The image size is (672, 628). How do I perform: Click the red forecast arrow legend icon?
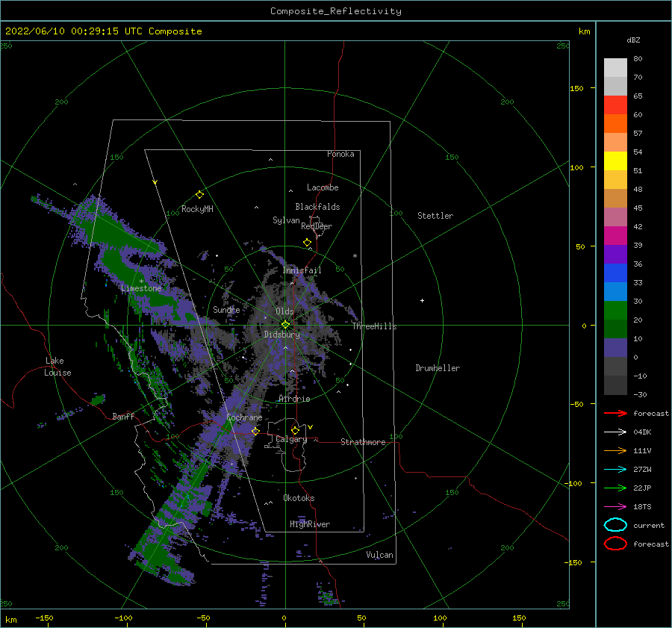(x=615, y=413)
